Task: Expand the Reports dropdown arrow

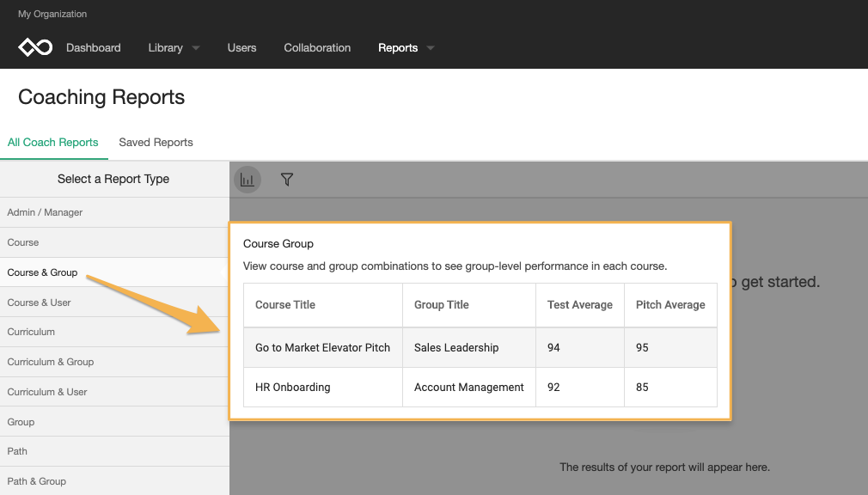Action: (x=430, y=48)
